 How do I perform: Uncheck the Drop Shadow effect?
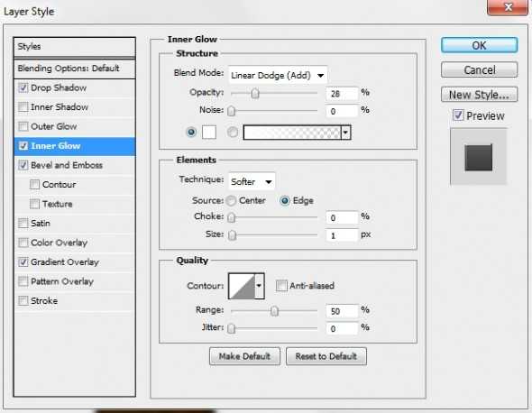[x=23, y=87]
